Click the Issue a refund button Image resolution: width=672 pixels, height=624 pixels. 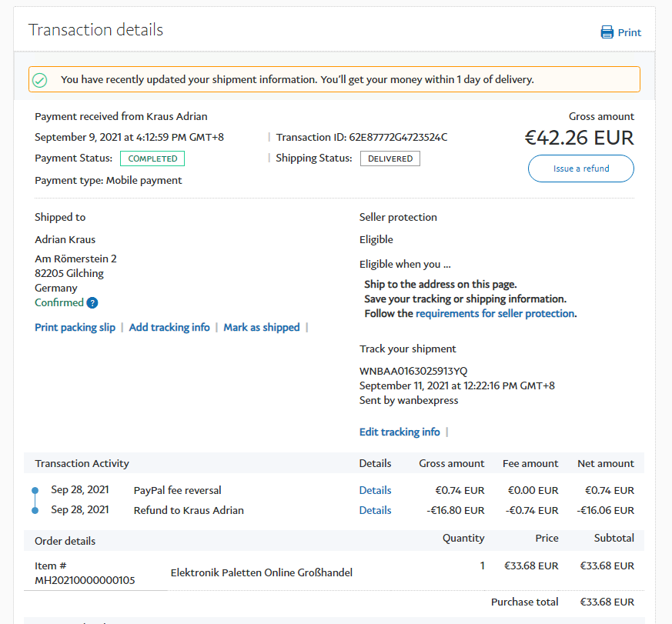click(580, 169)
